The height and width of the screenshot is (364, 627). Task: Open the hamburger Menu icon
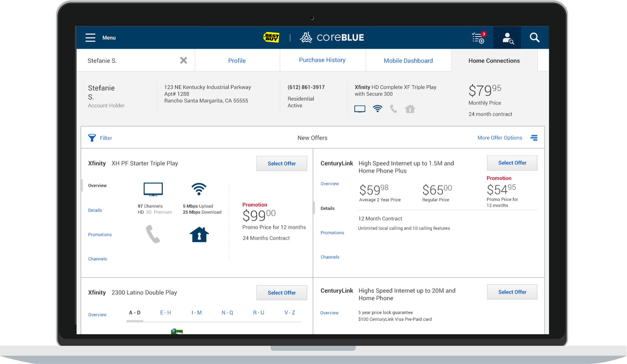(90, 38)
